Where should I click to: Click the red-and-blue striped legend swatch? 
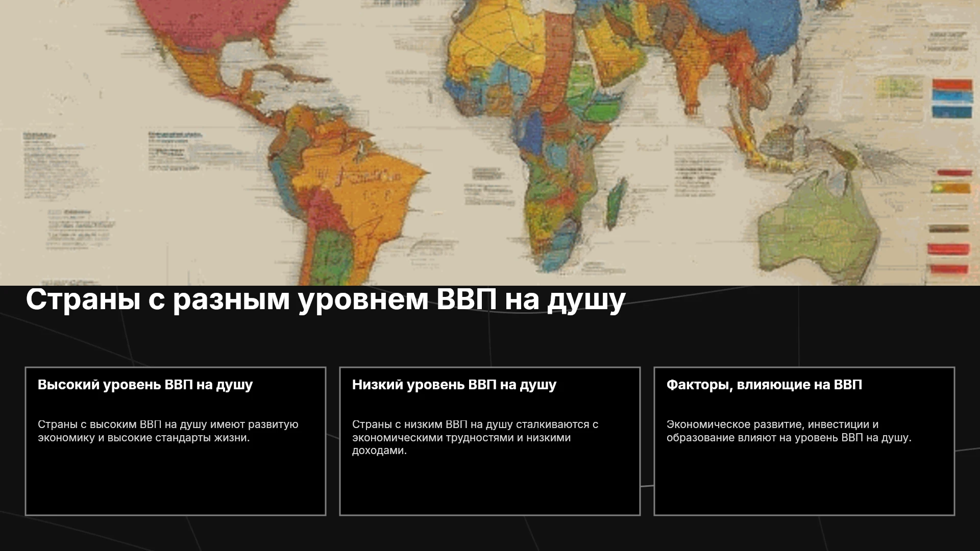coord(952,98)
